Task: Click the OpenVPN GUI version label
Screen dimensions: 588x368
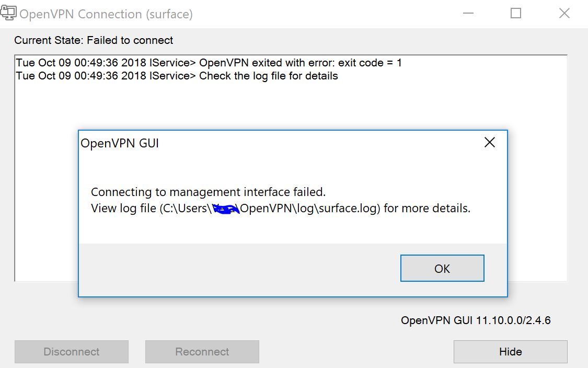Action: [x=475, y=320]
